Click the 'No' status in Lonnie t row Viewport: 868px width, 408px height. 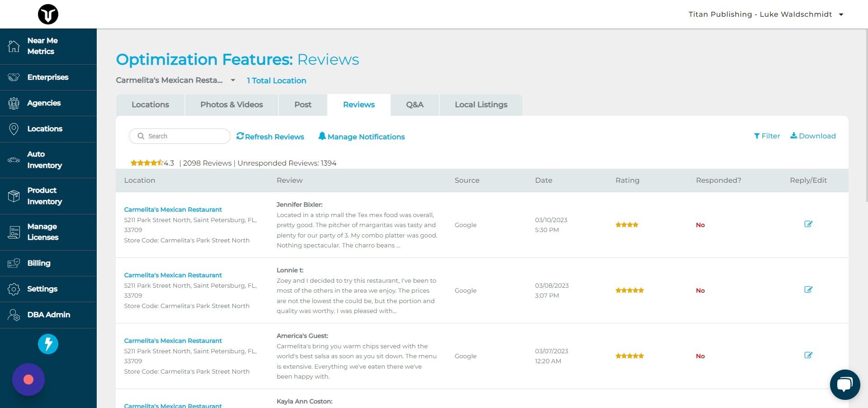[700, 290]
